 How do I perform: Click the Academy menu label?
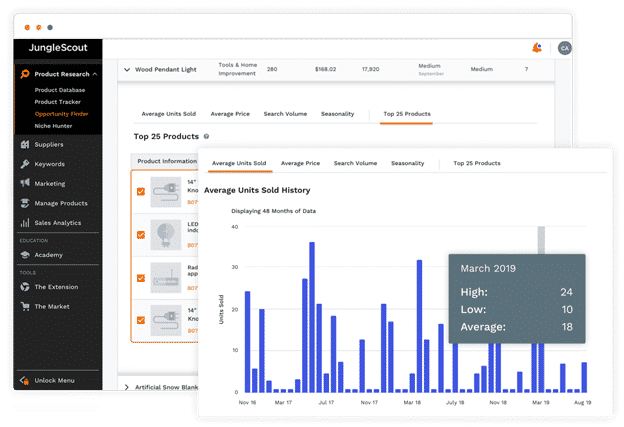[49, 255]
